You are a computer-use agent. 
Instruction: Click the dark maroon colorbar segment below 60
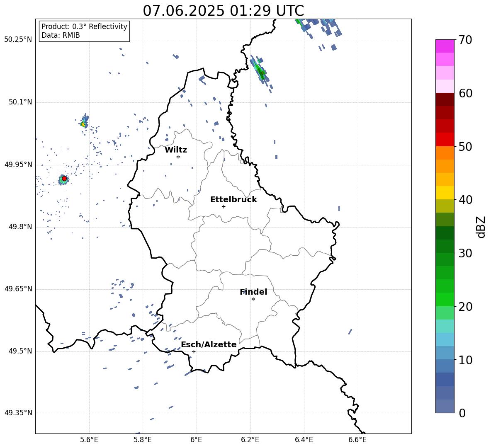coord(445,99)
